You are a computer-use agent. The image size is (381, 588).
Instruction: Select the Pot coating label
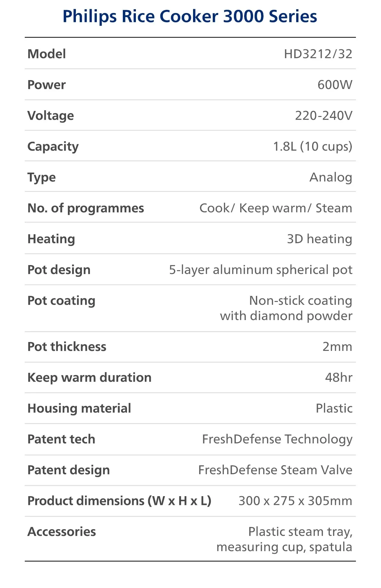click(x=61, y=301)
